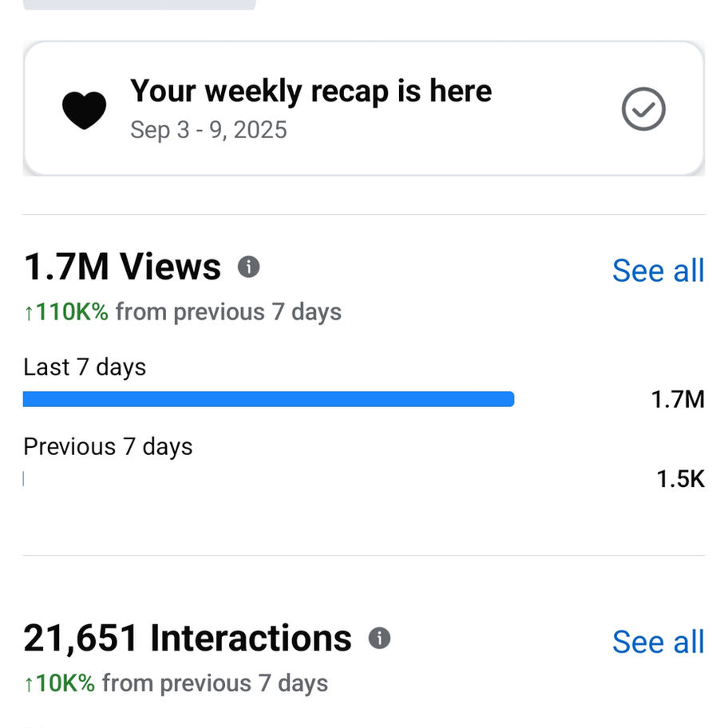Viewport: 728px width, 728px height.
Task: Open the info icon beside Views
Action: click(x=249, y=267)
